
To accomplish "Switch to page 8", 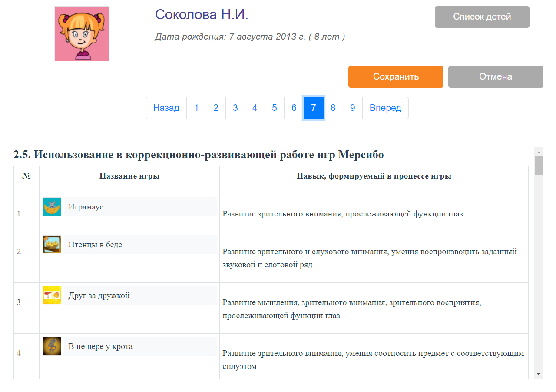I will click(333, 108).
